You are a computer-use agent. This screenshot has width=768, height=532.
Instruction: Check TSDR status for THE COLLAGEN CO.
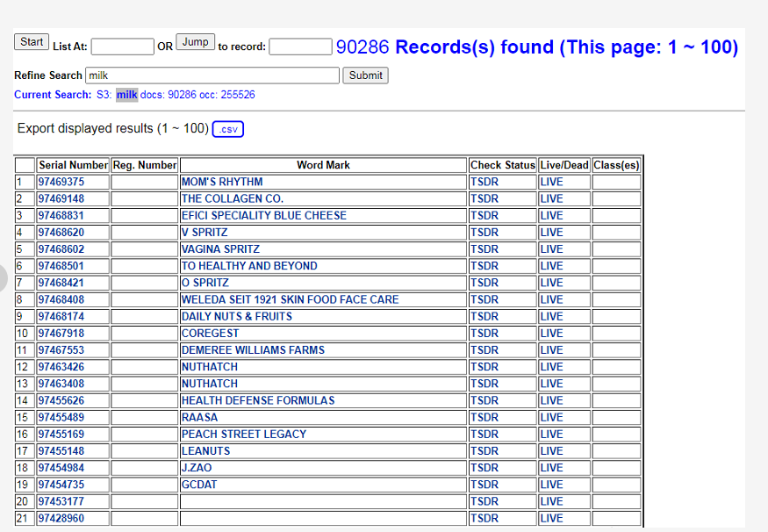pyautogui.click(x=484, y=198)
